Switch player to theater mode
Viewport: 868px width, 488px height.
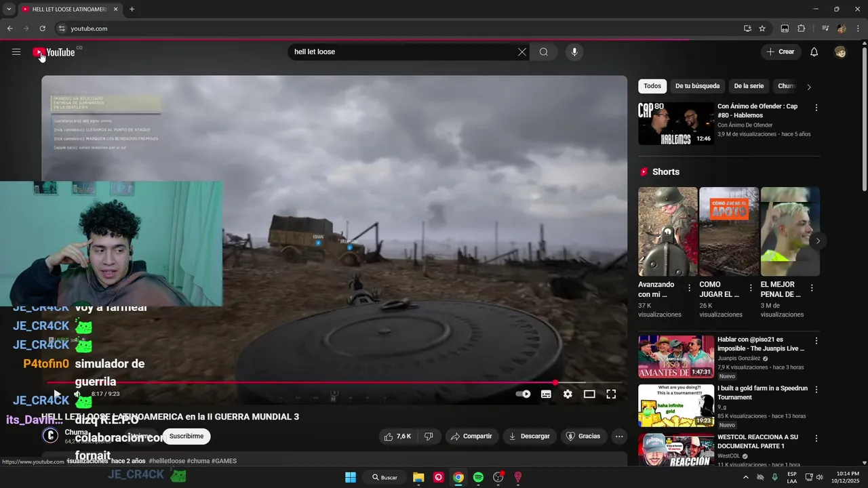point(589,394)
